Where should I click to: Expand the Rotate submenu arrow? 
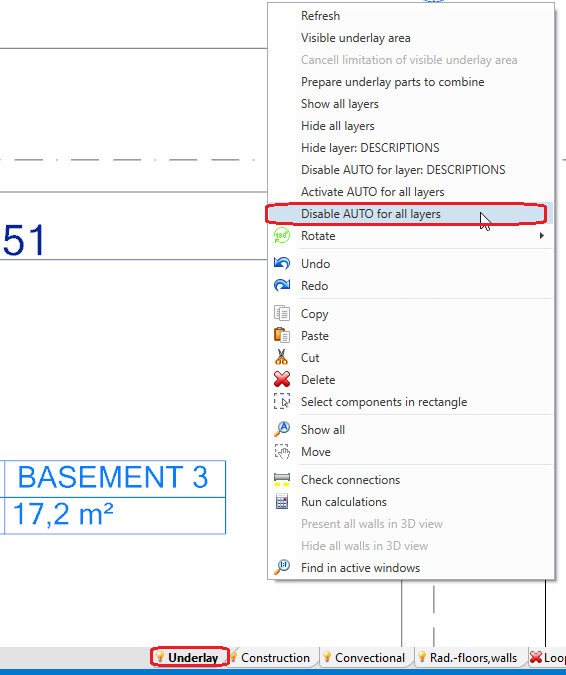(x=542, y=235)
